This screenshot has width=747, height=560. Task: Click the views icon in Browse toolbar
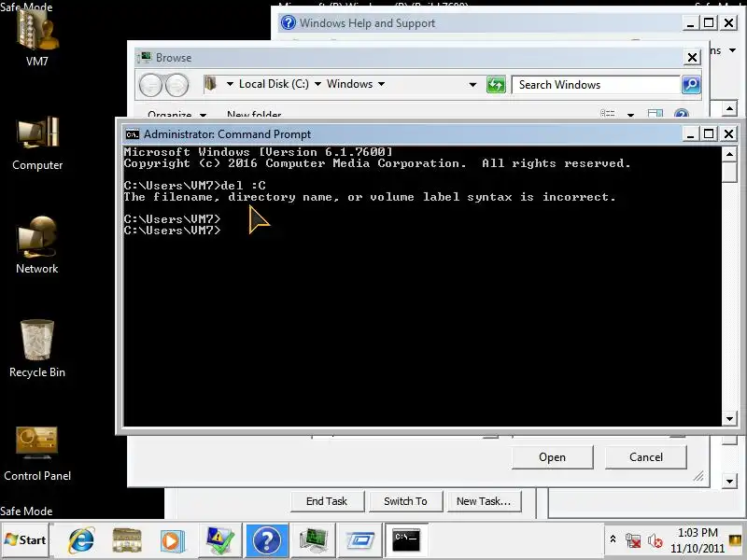(608, 114)
